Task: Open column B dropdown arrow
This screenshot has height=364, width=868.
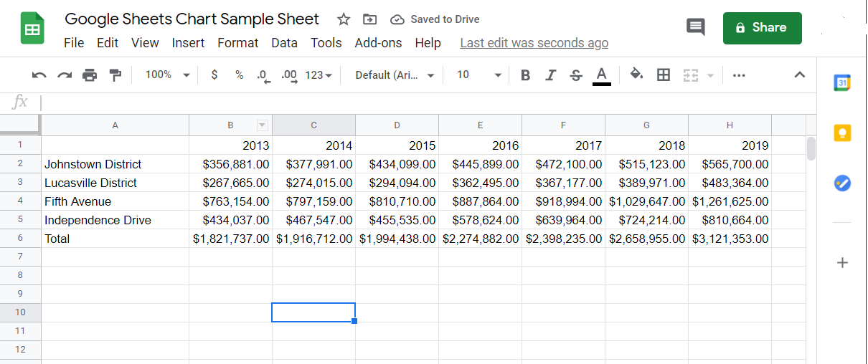Action: click(x=263, y=125)
